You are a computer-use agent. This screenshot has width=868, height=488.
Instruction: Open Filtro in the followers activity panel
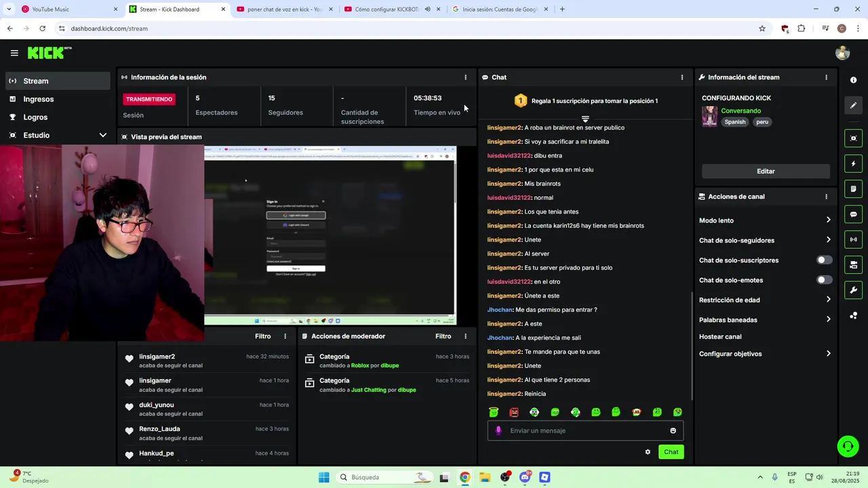(x=262, y=336)
